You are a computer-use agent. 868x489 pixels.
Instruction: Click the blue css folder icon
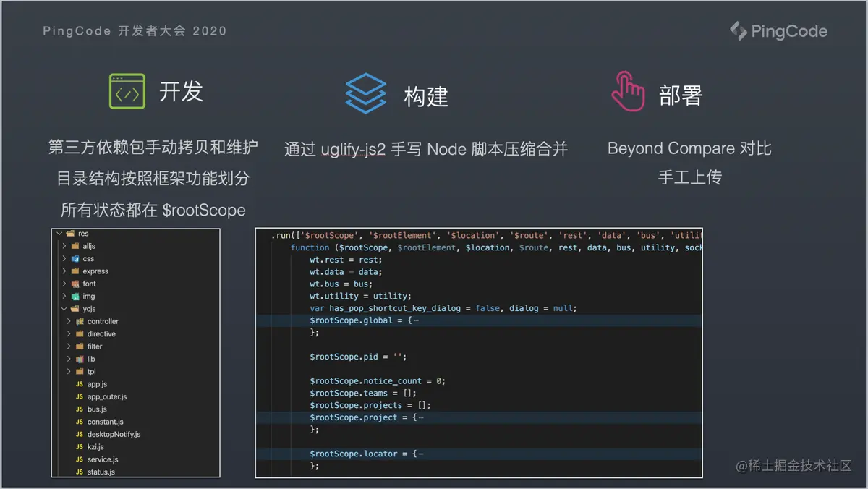75,258
